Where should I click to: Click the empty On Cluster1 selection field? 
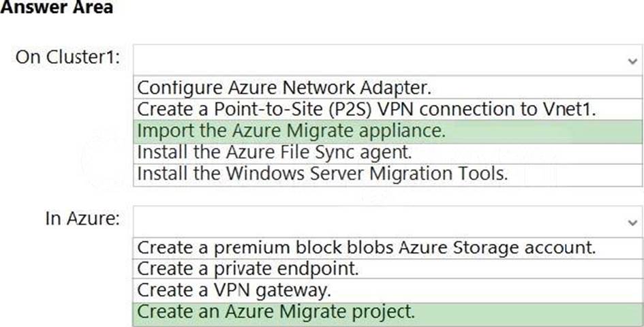click(382, 59)
